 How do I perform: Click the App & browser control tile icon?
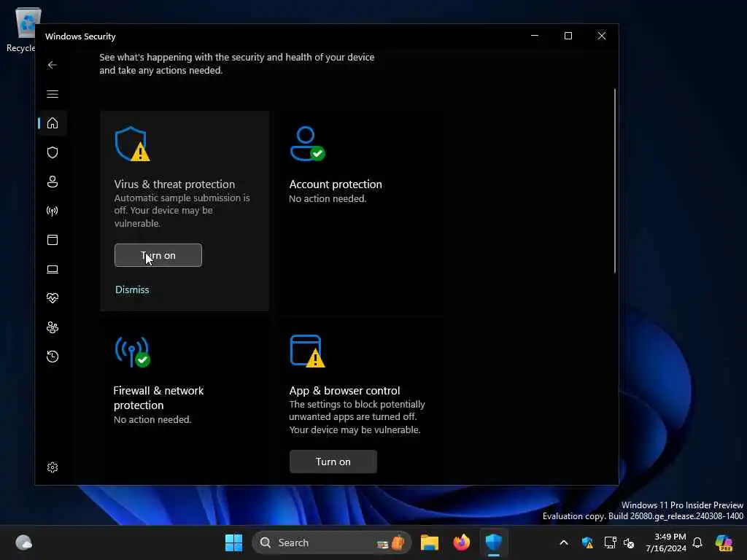click(307, 351)
